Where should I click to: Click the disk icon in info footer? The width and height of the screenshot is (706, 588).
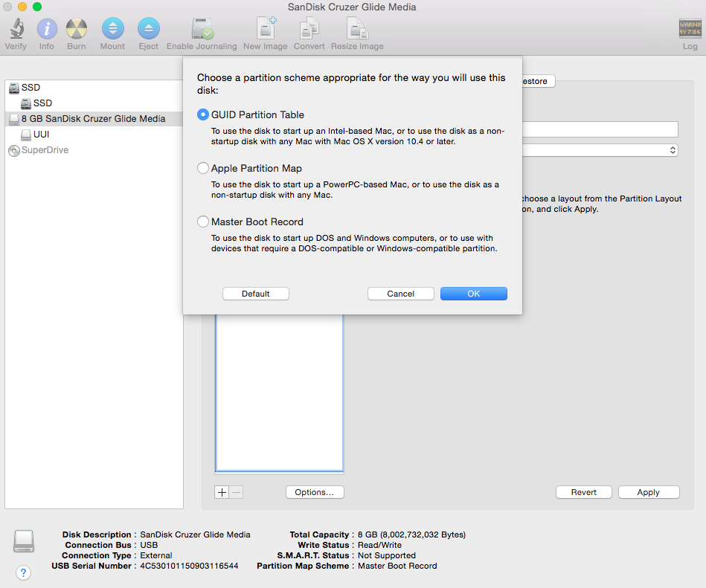(x=24, y=540)
